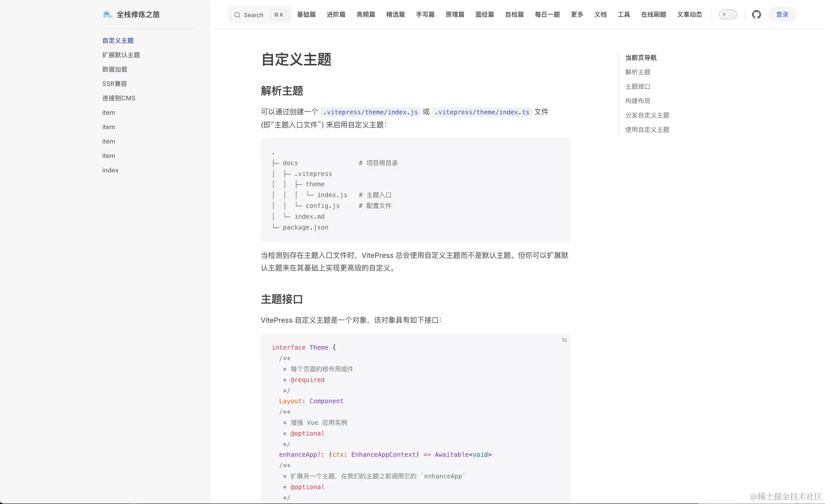Open the GitHub repository icon
Viewport: 825px width, 504px height.
(757, 14)
